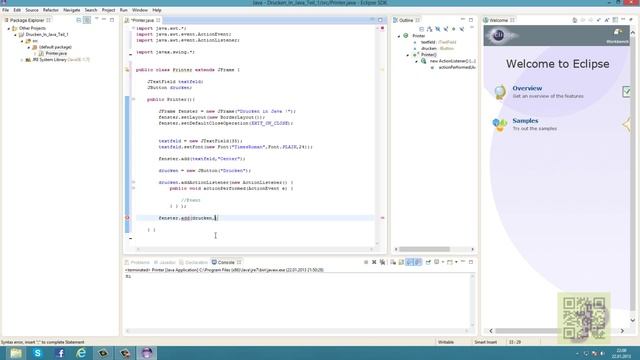Click the Outline horizontal scrollbar
This screenshot has height=360, width=640.
[424, 249]
